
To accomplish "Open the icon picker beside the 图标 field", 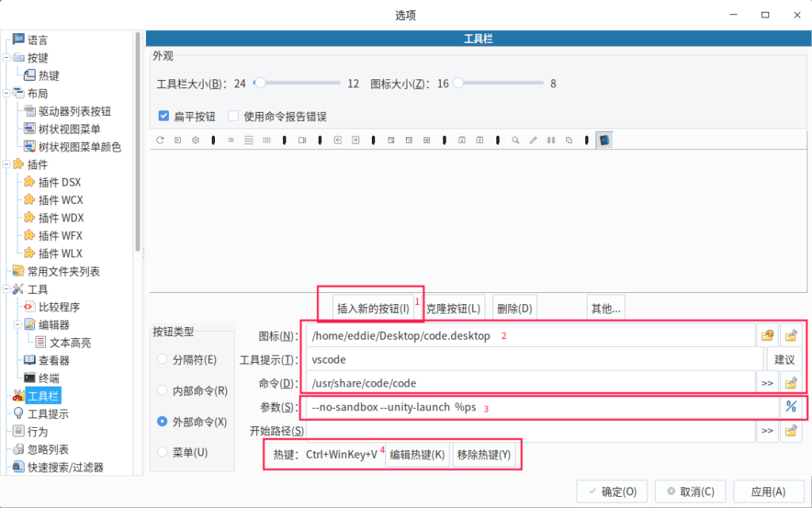I will pos(767,335).
